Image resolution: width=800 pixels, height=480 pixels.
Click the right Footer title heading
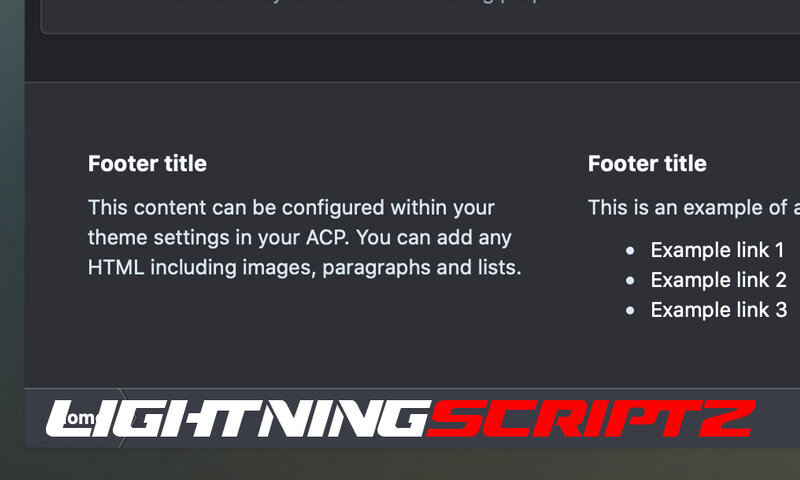pyautogui.click(x=647, y=164)
